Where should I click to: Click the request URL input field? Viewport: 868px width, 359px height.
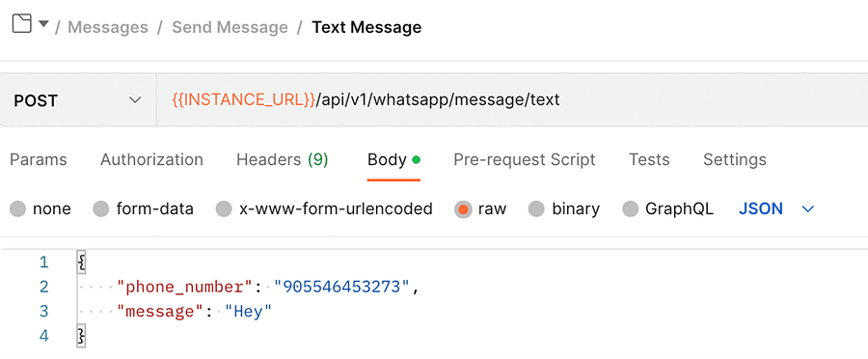(512, 100)
